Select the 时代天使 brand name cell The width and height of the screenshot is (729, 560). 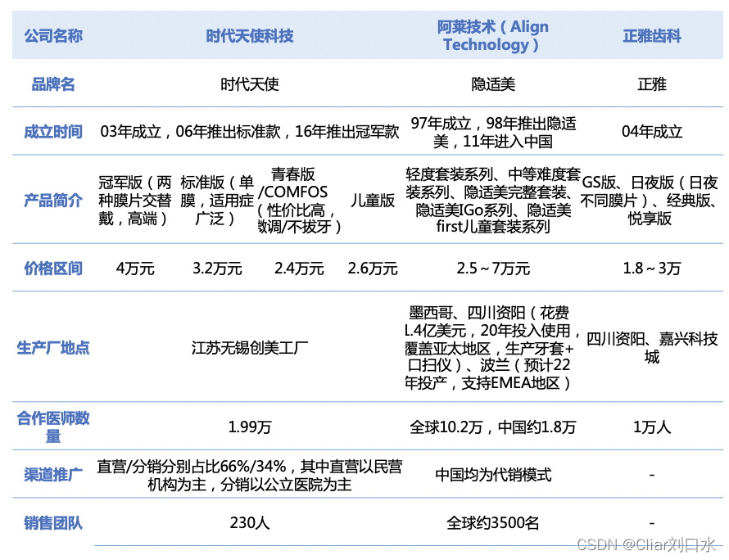click(250, 84)
